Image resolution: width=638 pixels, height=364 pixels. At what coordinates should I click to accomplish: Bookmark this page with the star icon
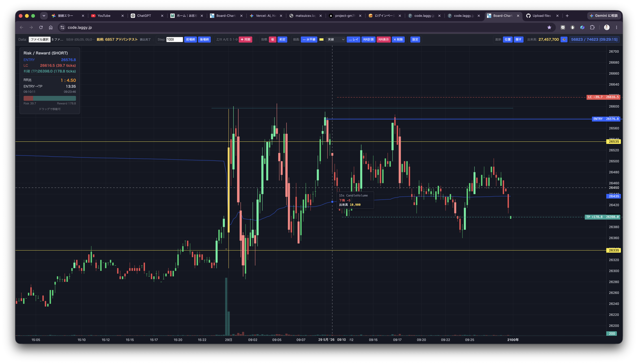click(x=549, y=28)
